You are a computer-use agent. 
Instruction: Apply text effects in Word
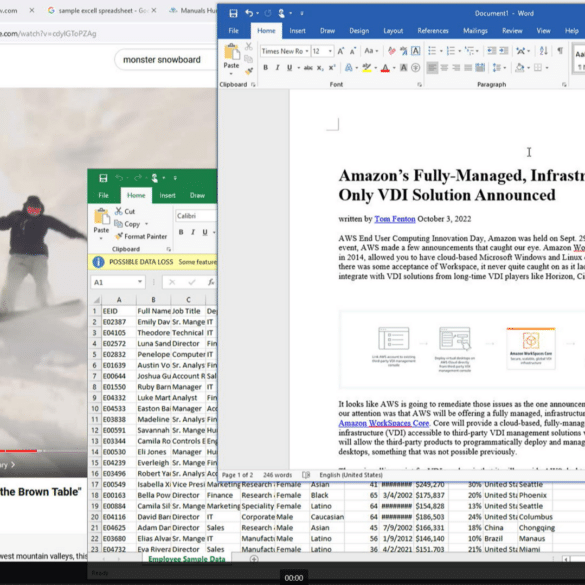348,68
